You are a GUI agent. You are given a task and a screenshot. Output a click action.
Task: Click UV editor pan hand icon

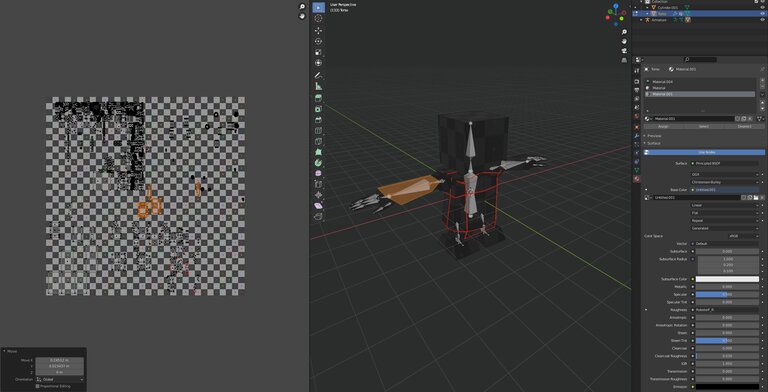[302, 16]
